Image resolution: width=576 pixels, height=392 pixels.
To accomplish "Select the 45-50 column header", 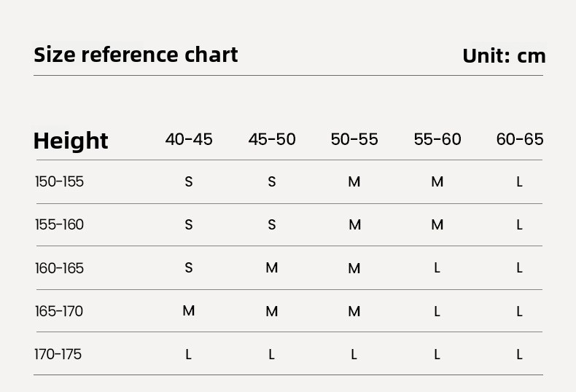I will pos(272,139).
